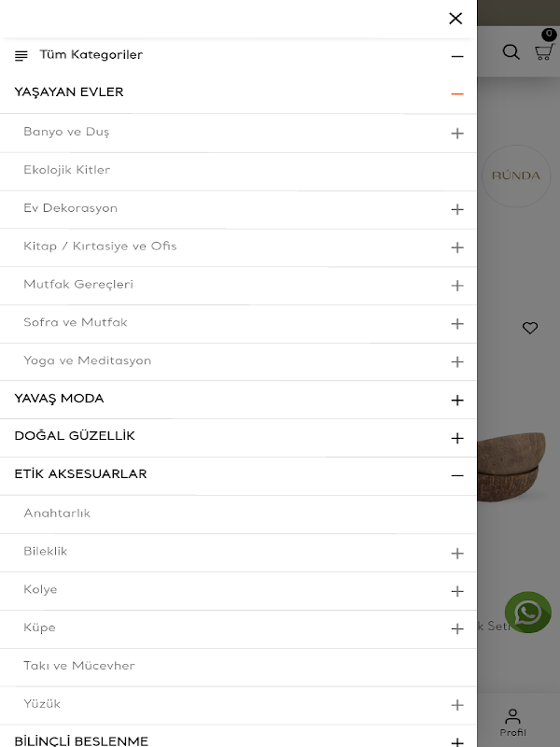This screenshot has width=560, height=747.
Task: Open the Profil icon
Action: pyautogui.click(x=512, y=723)
